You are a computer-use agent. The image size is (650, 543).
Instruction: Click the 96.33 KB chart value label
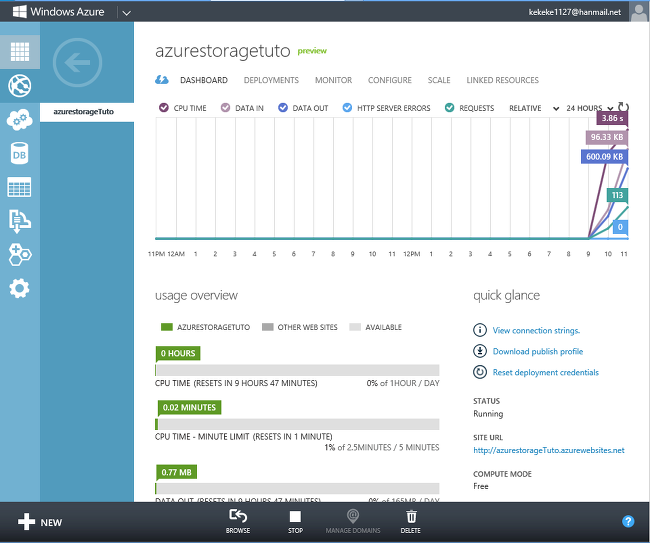[x=606, y=137]
